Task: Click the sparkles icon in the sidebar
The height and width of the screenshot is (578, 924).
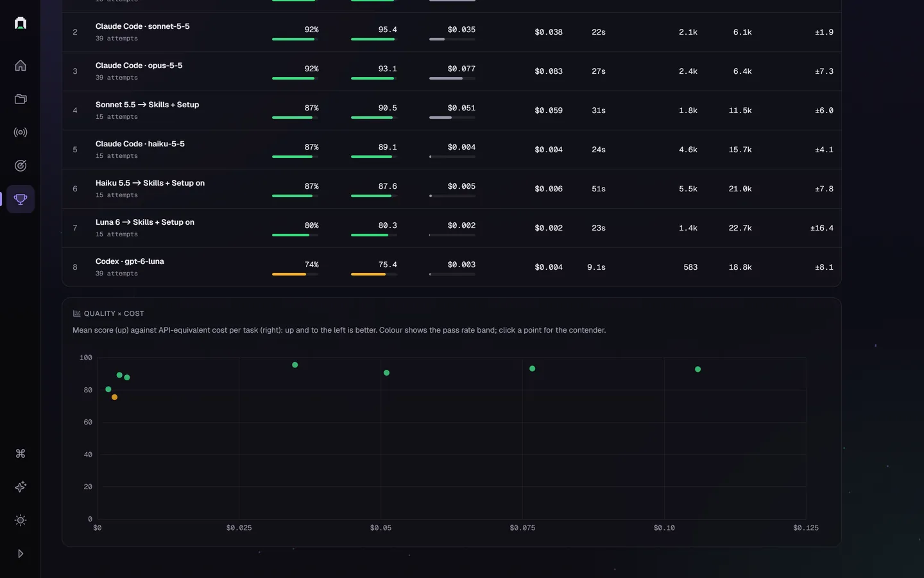Action: click(x=21, y=487)
